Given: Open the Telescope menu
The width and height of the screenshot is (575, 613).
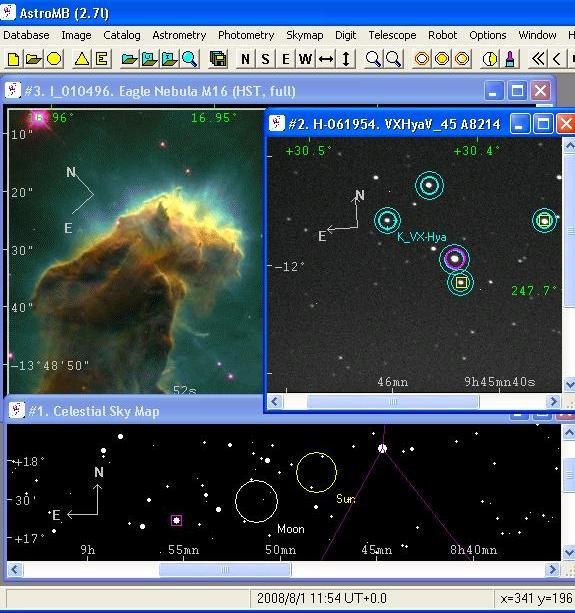Looking at the screenshot, I should 392,35.
